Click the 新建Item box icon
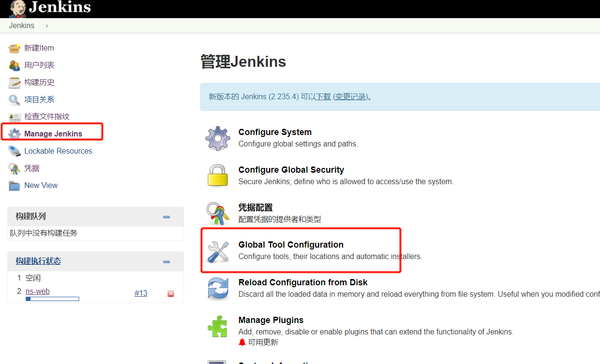 15,48
